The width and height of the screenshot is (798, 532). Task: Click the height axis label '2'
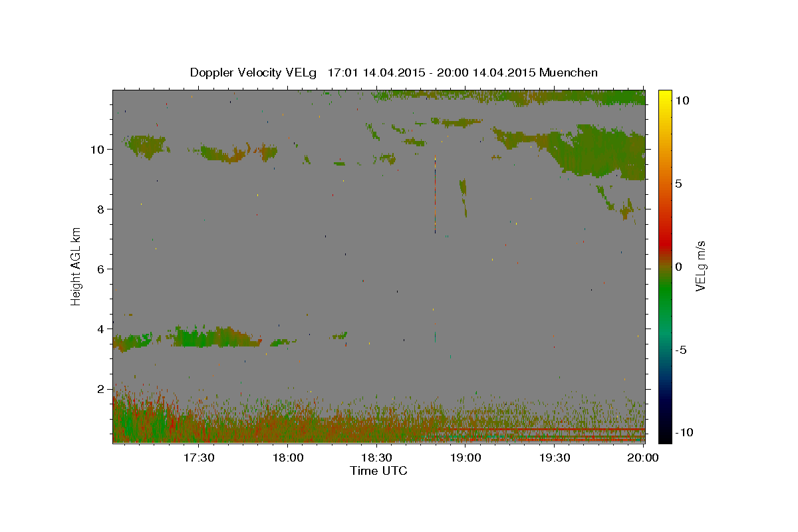100,388
